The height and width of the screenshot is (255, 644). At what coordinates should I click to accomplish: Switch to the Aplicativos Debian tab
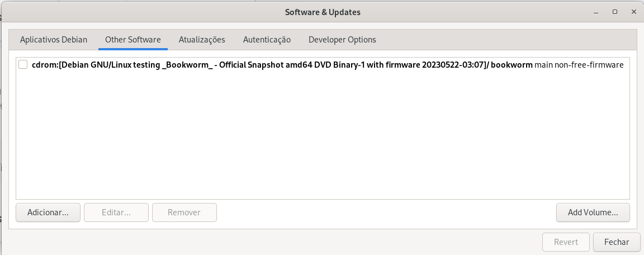click(x=54, y=40)
